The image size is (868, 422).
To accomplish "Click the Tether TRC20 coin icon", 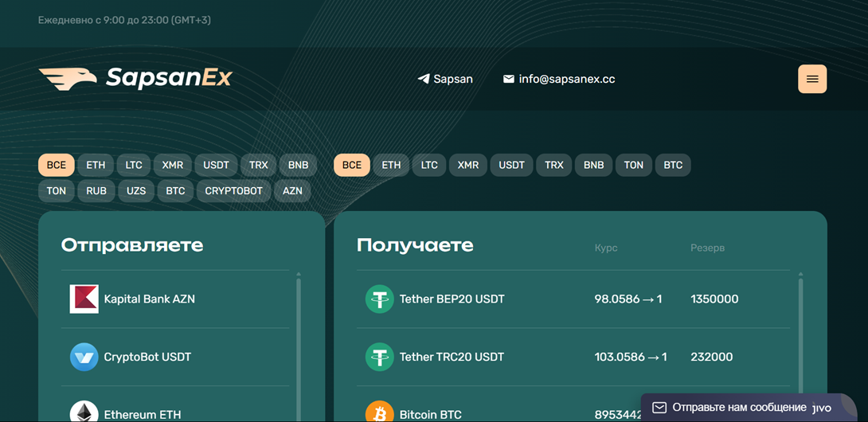I will [x=380, y=357].
